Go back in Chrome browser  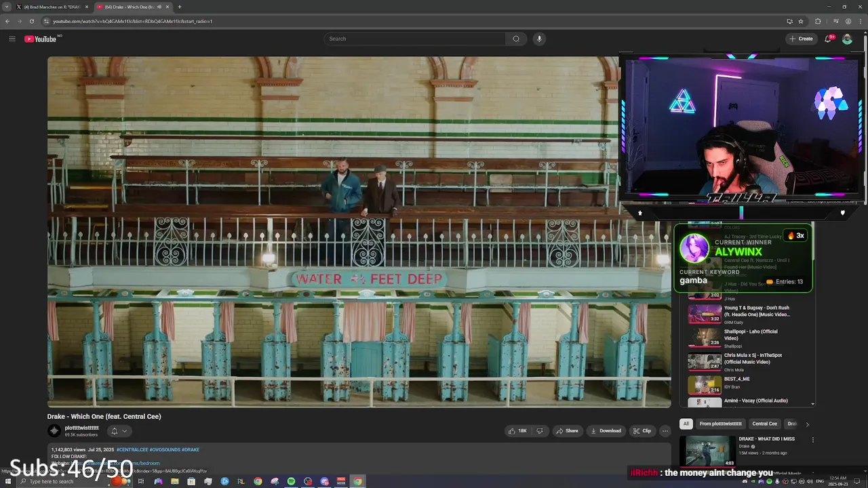point(7,21)
